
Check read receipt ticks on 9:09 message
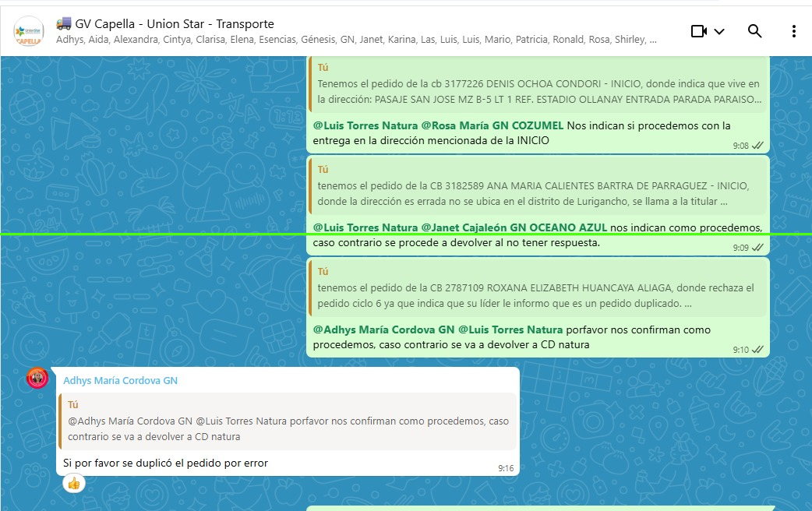tap(757, 248)
